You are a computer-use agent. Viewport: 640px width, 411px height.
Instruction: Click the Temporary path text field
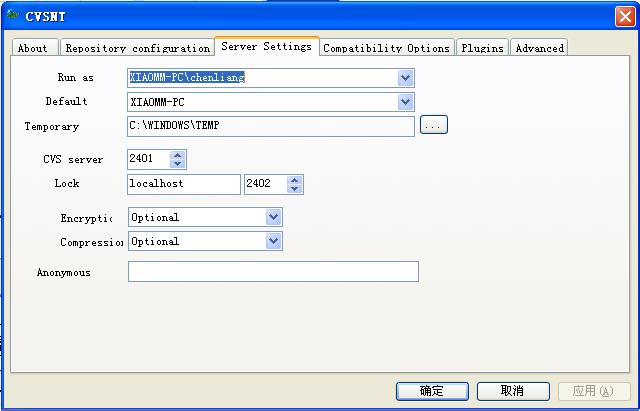271,126
